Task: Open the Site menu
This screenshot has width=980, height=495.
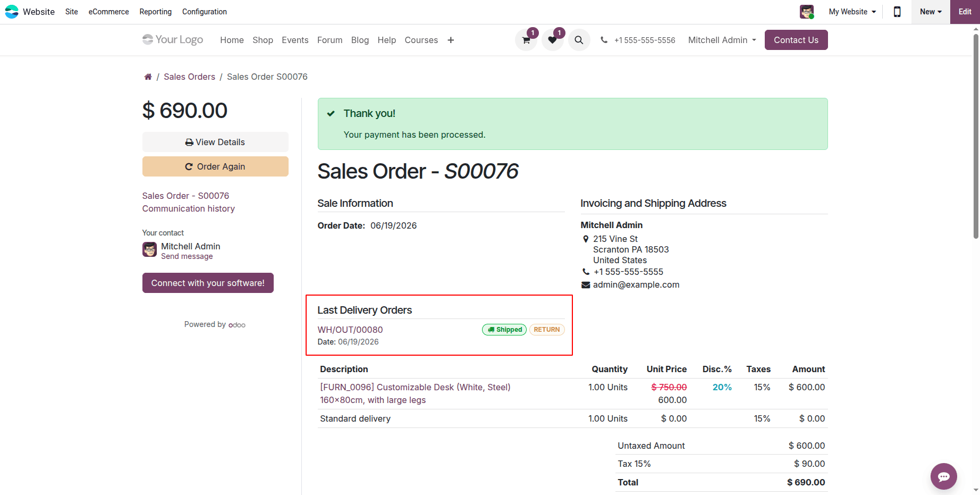Action: (x=72, y=12)
